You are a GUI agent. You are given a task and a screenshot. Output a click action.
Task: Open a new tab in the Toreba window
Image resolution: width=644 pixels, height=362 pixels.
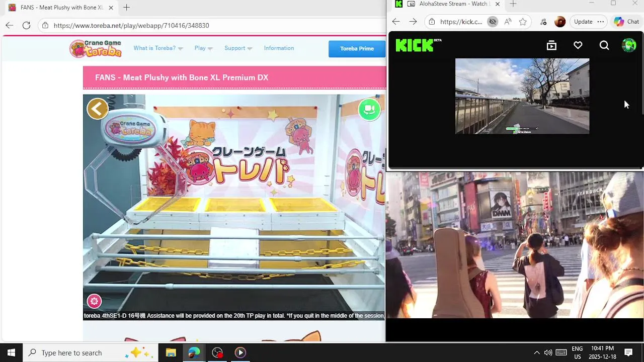[126, 8]
